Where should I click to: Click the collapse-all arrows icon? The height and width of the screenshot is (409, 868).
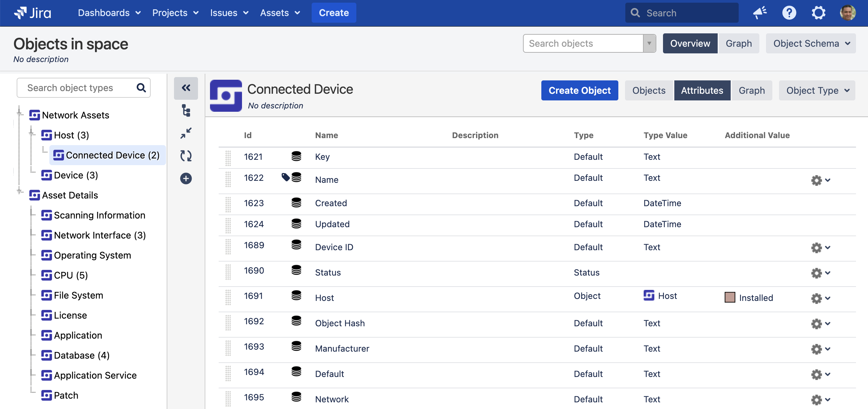click(186, 133)
